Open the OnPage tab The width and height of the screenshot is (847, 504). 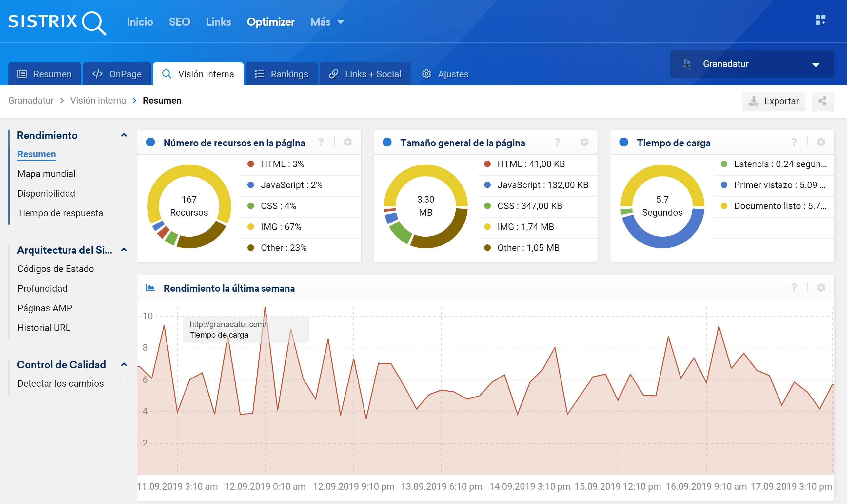[x=117, y=74]
